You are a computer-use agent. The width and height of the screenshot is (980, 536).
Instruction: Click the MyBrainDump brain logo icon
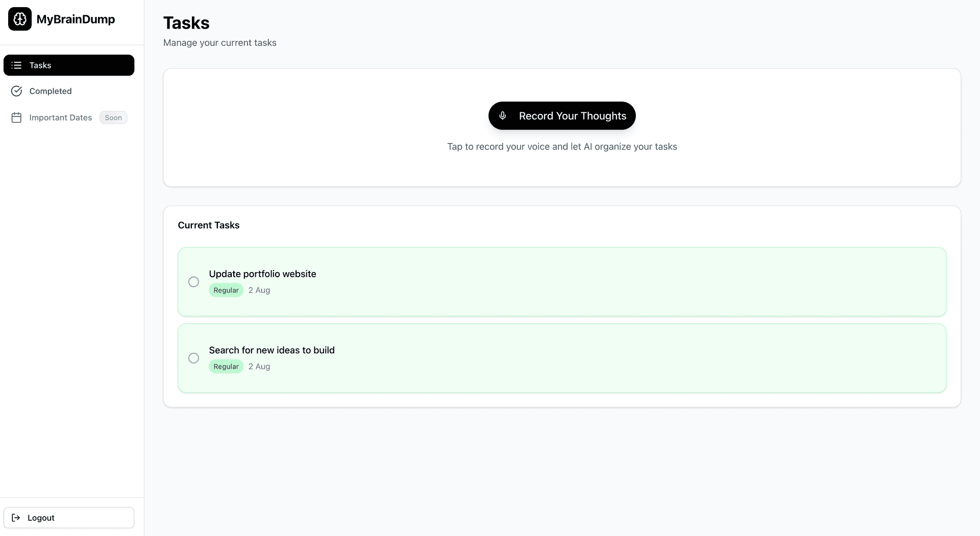point(20,19)
